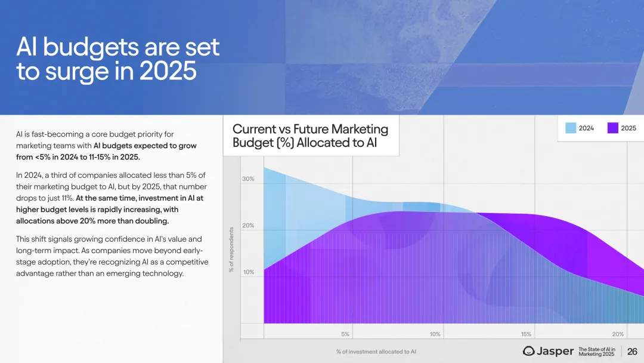Click paragraph starting 'In 2024, a third of companies'
This screenshot has width=644, height=363.
tap(112, 198)
